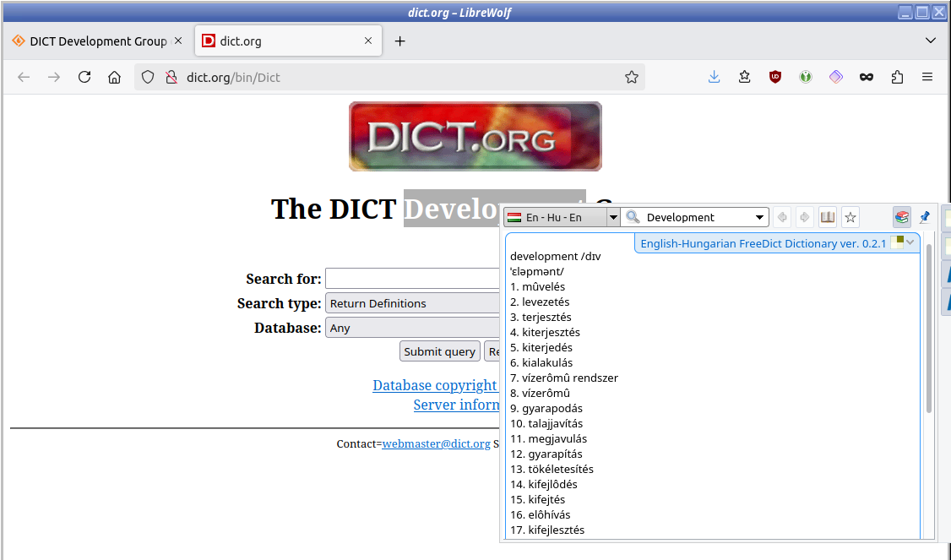Viewport: 951px width, 560px height.
Task: Open the Search type dropdown
Action: (412, 303)
